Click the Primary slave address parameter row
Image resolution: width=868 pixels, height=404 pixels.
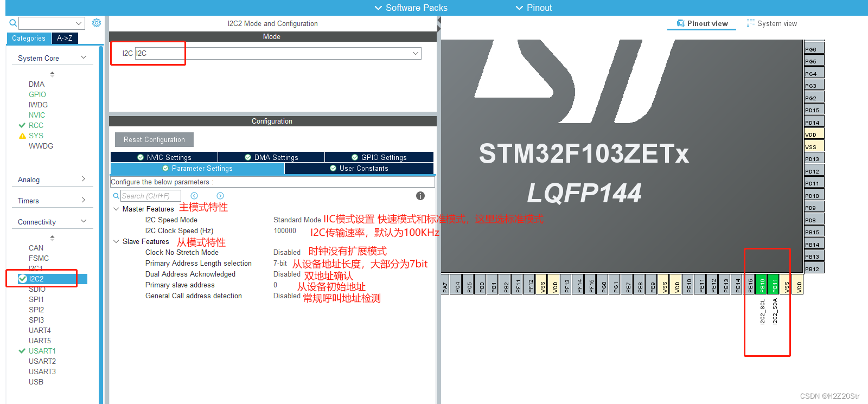click(271, 285)
